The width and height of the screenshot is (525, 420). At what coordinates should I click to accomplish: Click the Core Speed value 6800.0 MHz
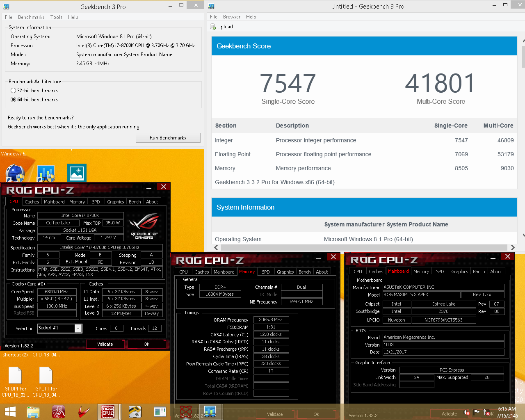tap(57, 292)
